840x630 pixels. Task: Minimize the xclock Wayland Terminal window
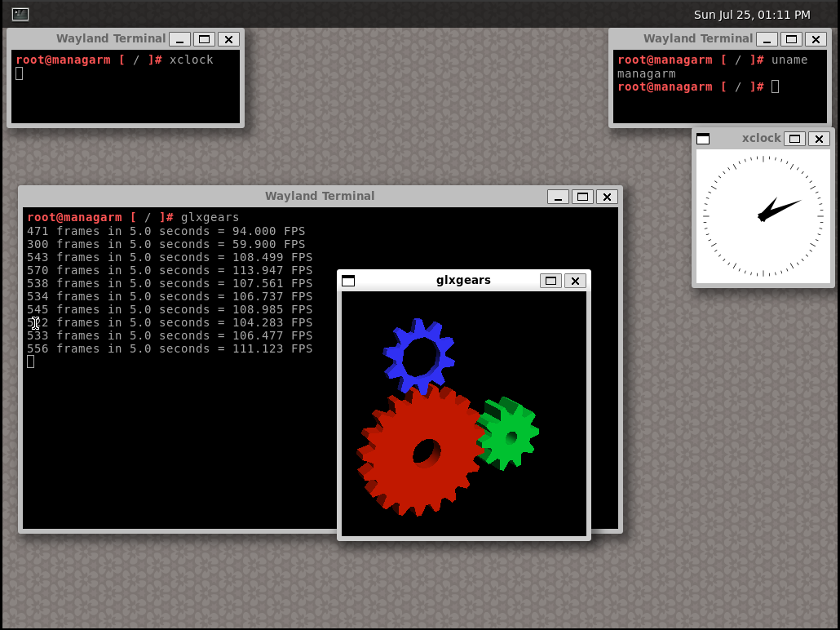click(180, 39)
